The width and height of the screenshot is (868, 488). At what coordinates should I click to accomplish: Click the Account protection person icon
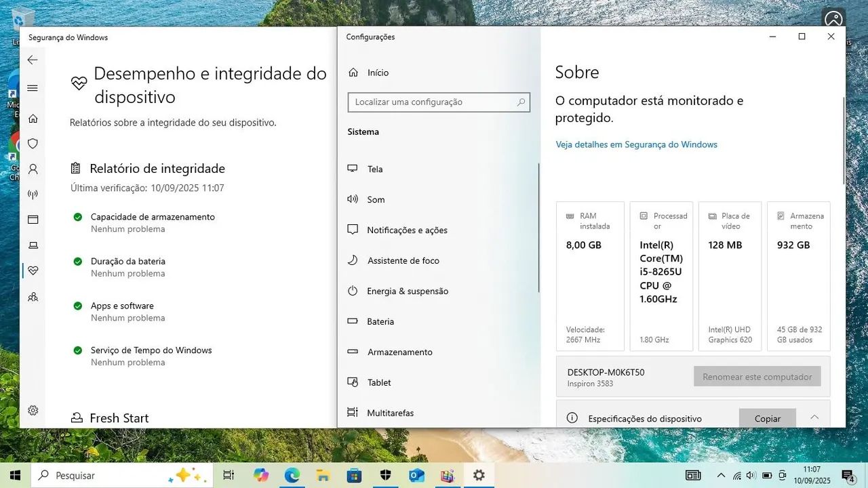pos(33,169)
